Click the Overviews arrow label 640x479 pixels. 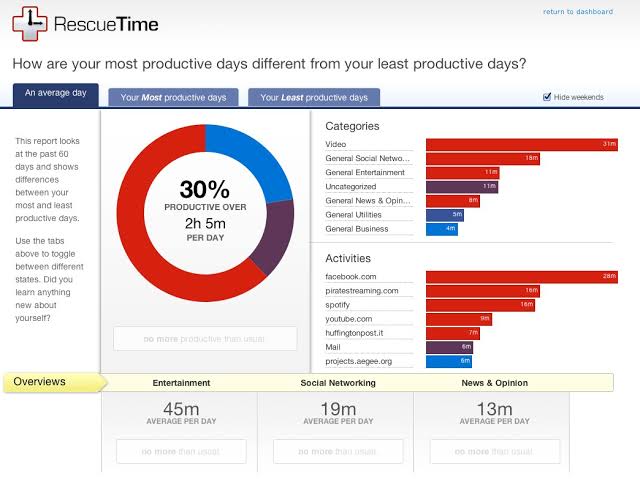[50, 382]
